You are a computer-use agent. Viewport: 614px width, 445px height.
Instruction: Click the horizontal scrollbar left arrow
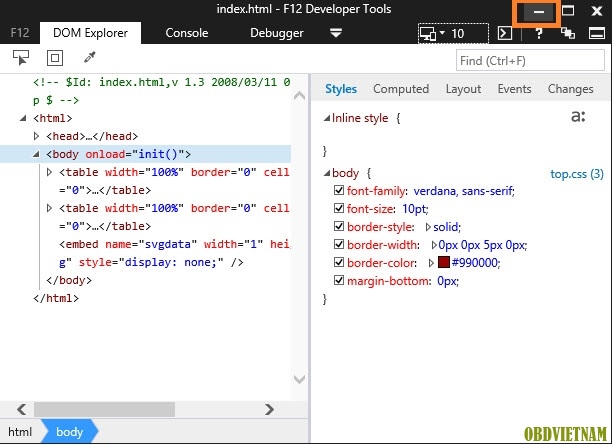[22, 409]
